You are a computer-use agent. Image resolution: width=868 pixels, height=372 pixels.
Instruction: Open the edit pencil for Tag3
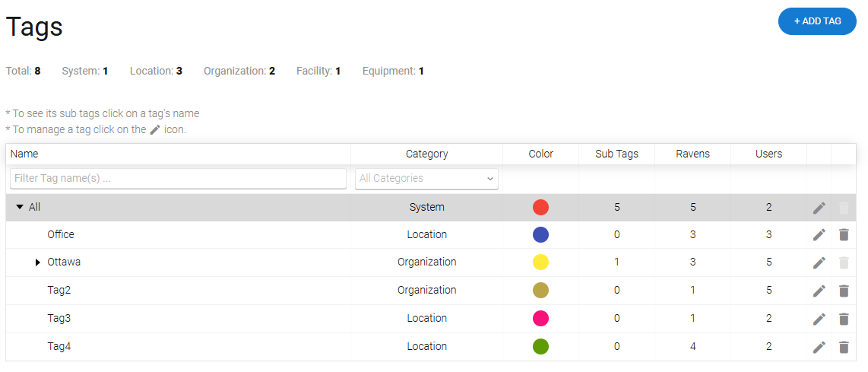(819, 319)
